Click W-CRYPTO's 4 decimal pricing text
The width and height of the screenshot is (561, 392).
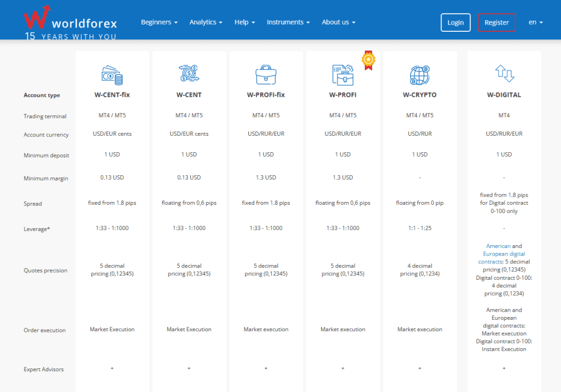click(x=420, y=270)
